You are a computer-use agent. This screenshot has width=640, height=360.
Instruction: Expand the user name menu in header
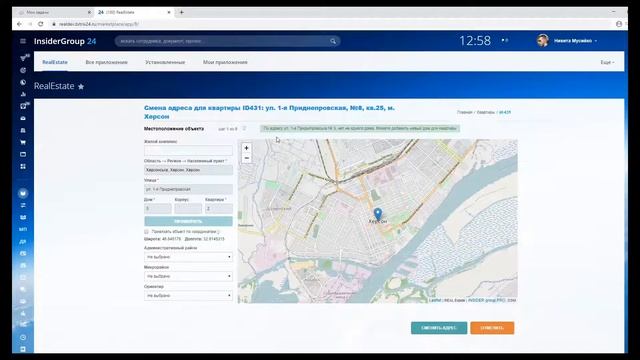pos(576,41)
